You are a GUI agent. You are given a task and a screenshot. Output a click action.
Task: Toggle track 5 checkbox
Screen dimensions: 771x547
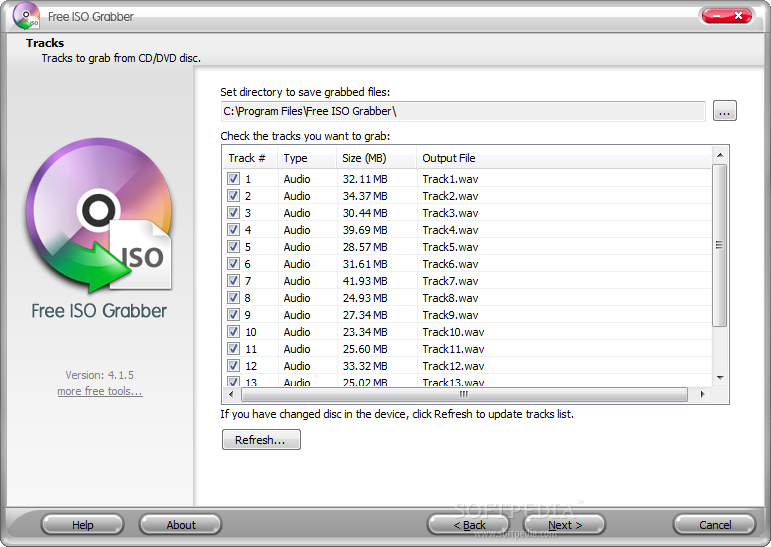tap(234, 246)
